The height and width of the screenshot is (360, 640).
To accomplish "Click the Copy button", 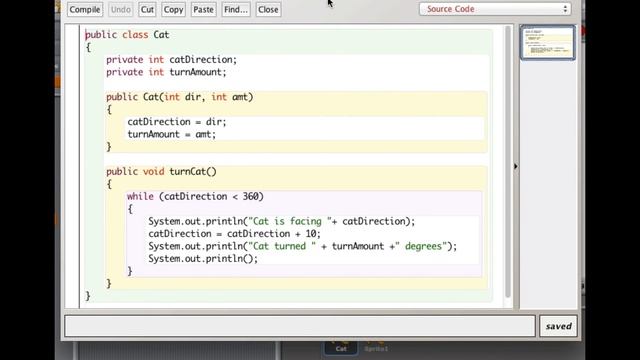I will pyautogui.click(x=173, y=9).
